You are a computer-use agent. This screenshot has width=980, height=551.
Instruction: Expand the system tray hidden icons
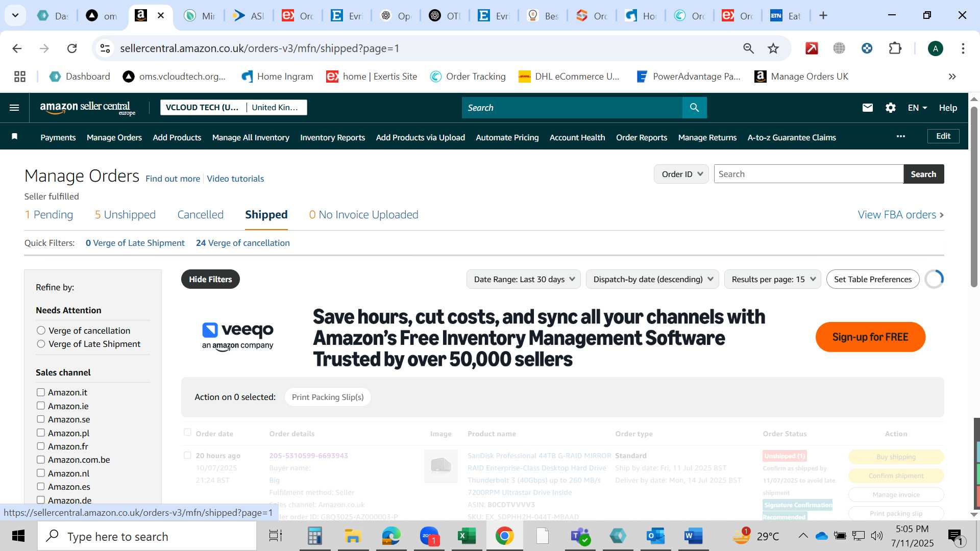point(803,536)
